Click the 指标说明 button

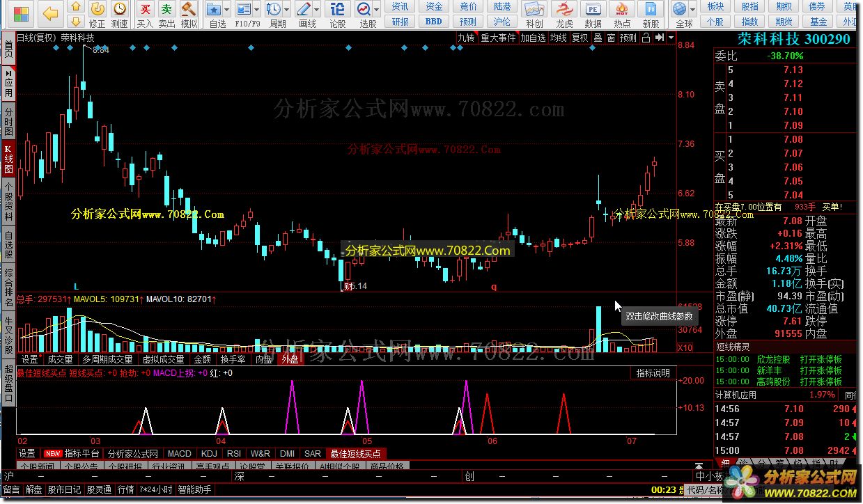pyautogui.click(x=653, y=373)
